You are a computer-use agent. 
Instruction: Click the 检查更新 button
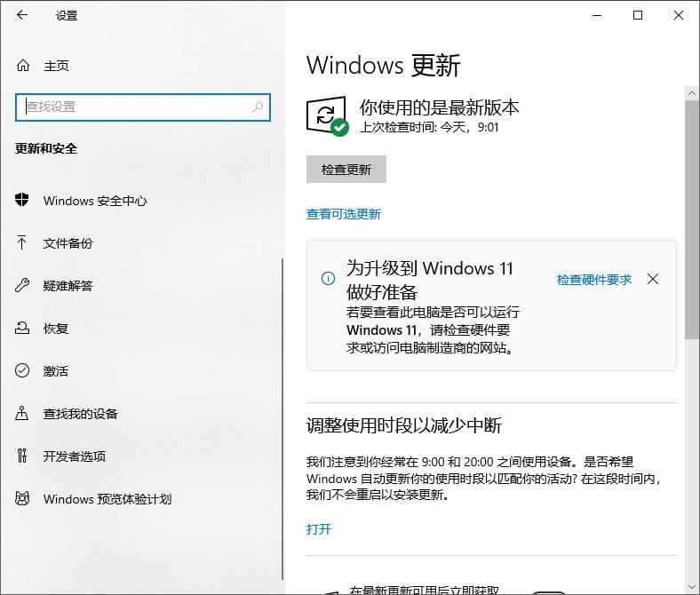point(346,169)
